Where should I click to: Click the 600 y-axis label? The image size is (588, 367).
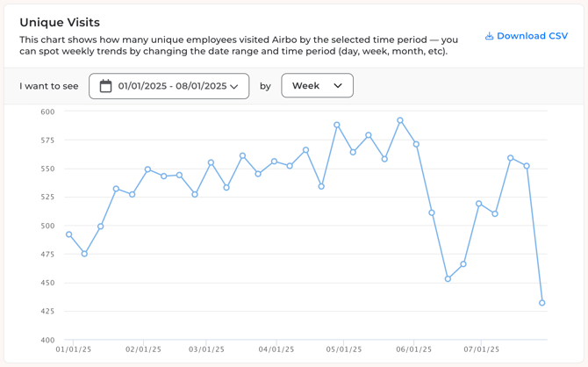click(47, 112)
